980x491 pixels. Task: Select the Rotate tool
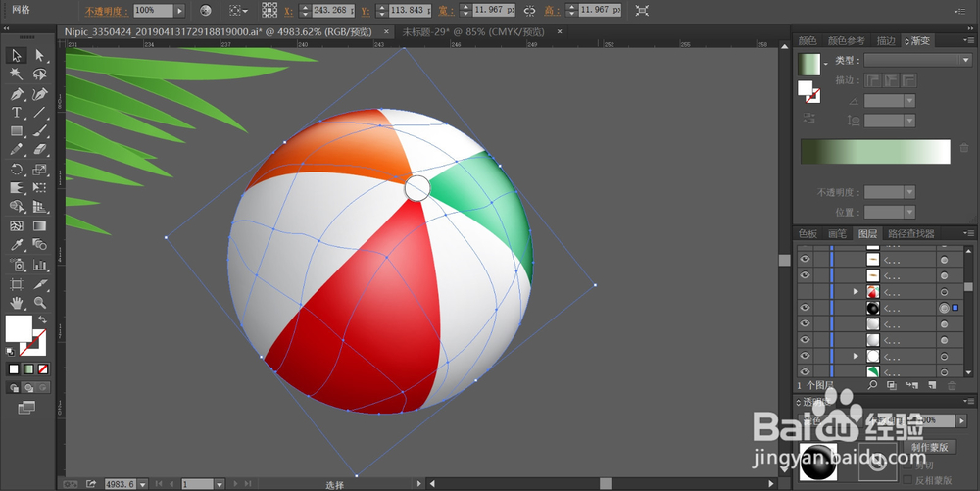click(17, 170)
